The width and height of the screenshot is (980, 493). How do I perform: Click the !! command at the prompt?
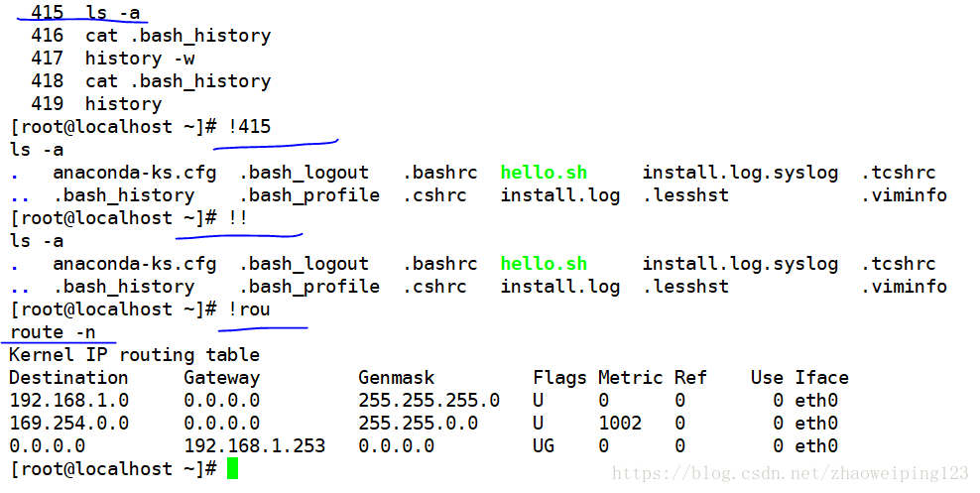tap(238, 218)
